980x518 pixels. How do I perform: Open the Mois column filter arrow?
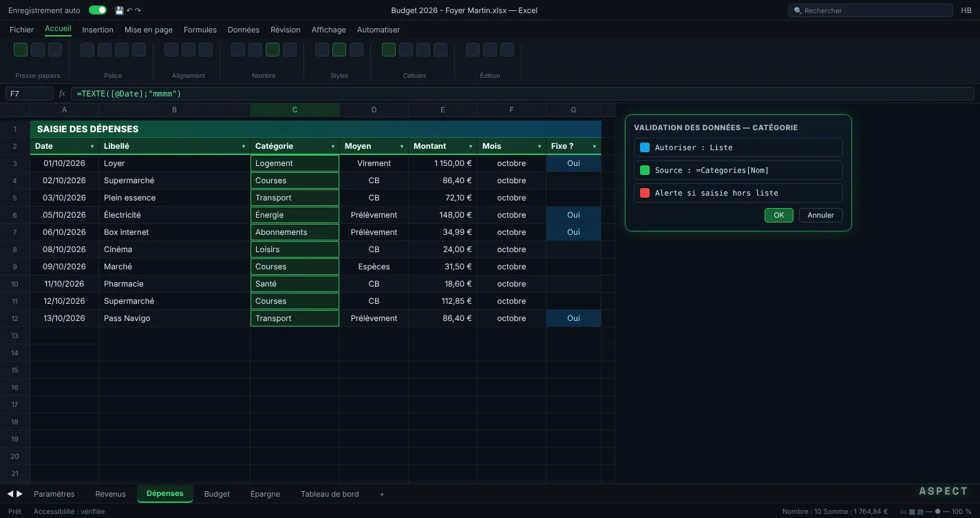coord(540,147)
